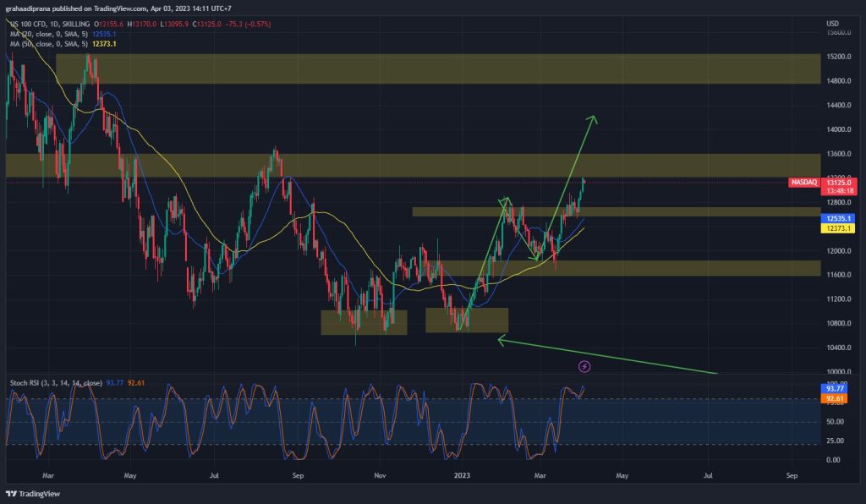Click the 0.00 Stoch RSI scale value

833,459
